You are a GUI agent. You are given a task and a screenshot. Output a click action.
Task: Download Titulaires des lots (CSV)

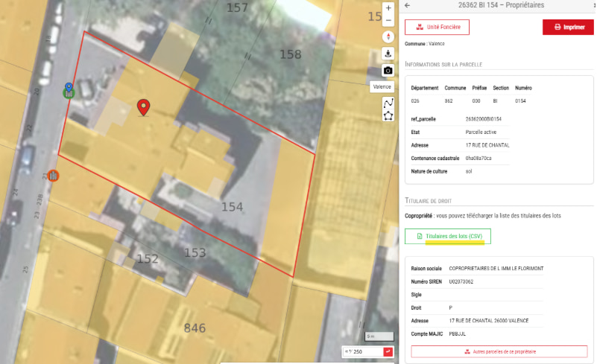[x=448, y=236]
